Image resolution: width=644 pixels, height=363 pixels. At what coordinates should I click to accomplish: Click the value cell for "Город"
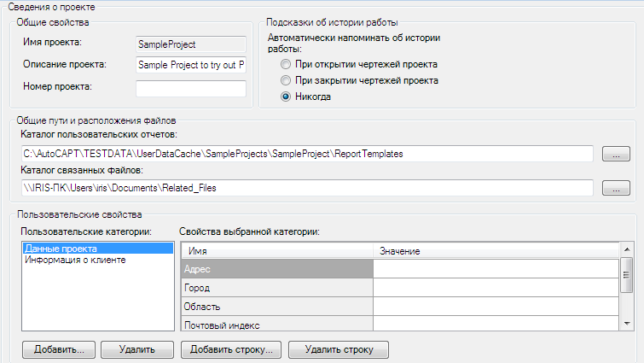[496, 289]
